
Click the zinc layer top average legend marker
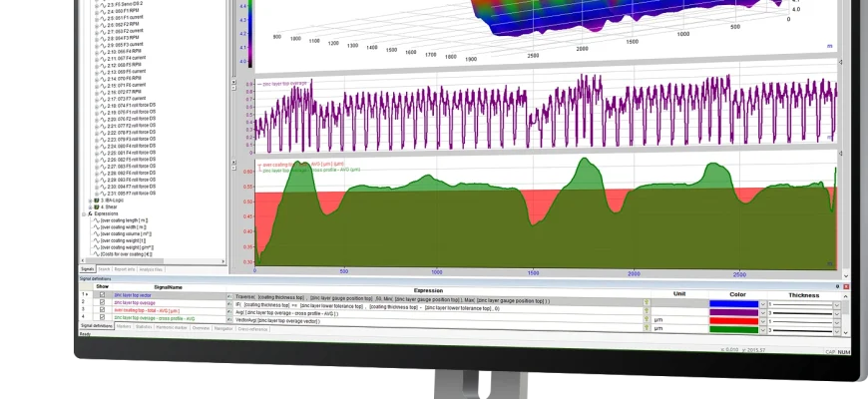pyautogui.click(x=257, y=85)
